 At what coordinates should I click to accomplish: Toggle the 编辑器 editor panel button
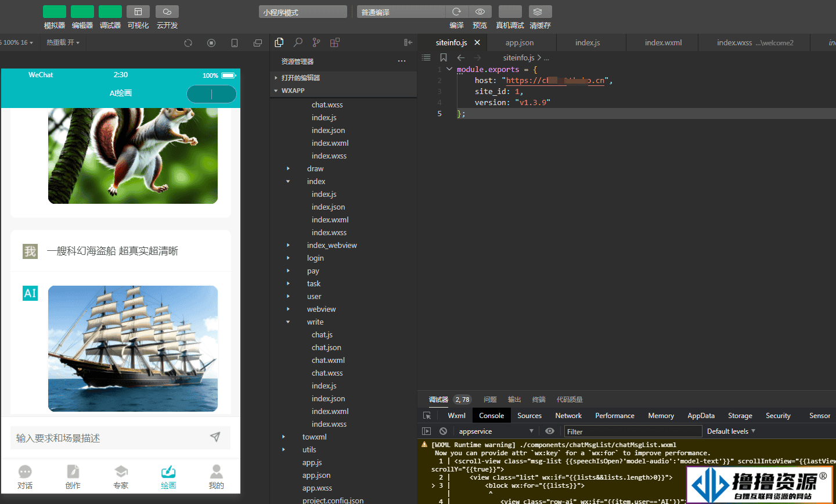point(82,12)
